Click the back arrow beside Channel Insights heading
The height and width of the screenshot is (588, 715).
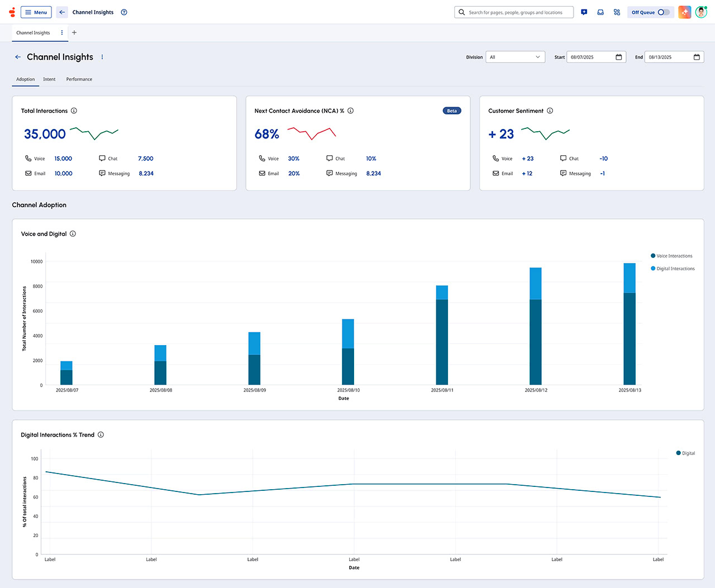18,57
